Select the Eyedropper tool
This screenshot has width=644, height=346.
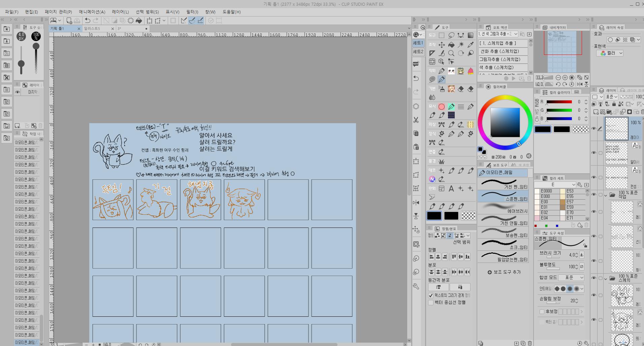(x=471, y=44)
